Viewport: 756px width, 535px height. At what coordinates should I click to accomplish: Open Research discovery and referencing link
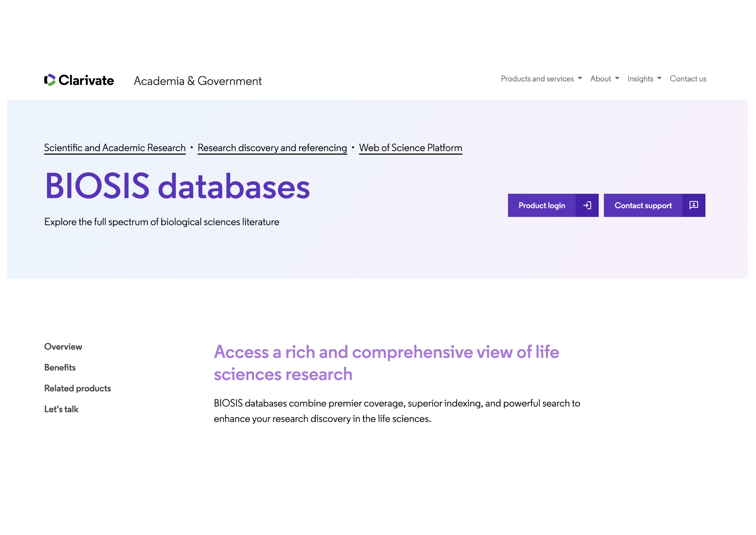tap(272, 148)
